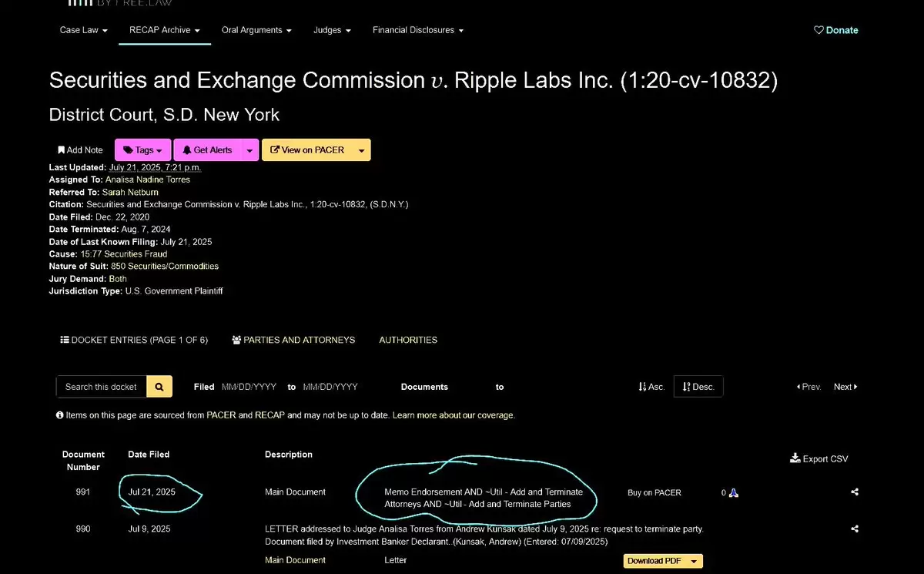Open the Authorities tab
924x574 pixels.
coord(408,340)
